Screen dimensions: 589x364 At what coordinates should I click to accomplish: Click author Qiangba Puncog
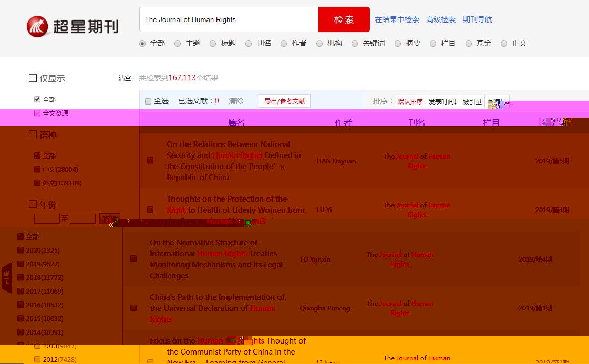pos(325,308)
